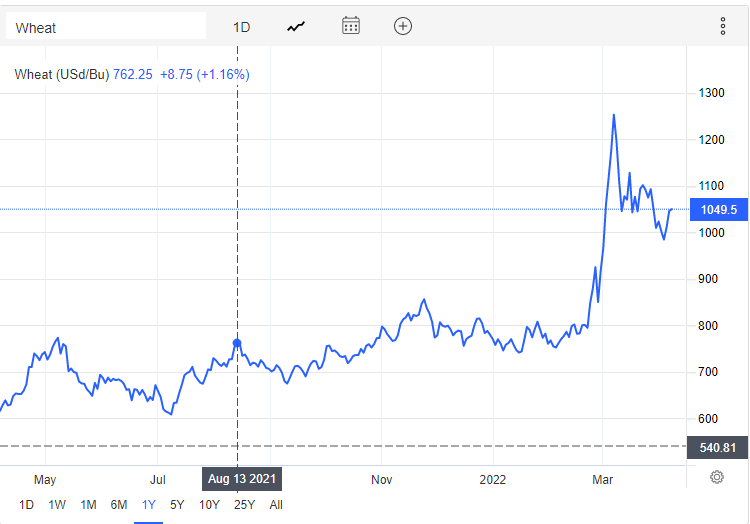
Task: Choose the 5Y time range
Action: (x=177, y=505)
